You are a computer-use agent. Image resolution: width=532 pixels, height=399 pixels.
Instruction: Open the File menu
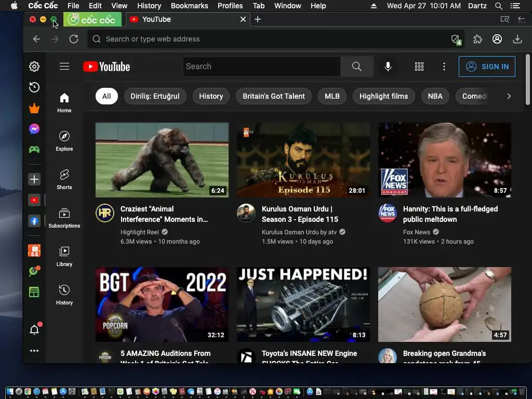pyautogui.click(x=73, y=6)
